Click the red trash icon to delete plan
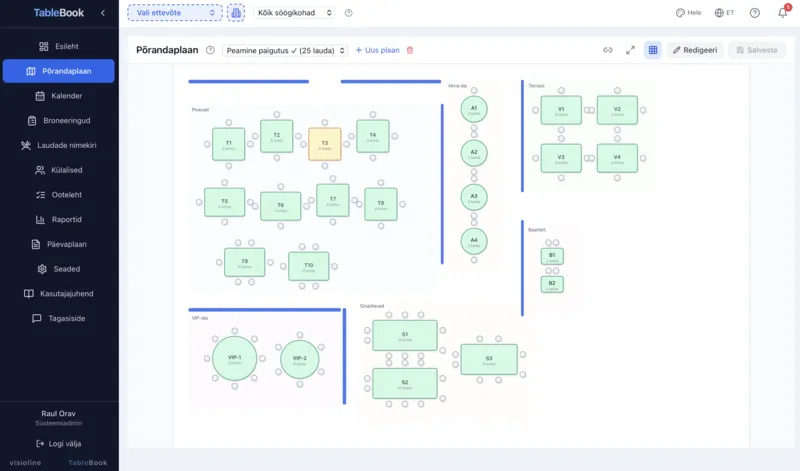The height and width of the screenshot is (471, 800). 409,50
